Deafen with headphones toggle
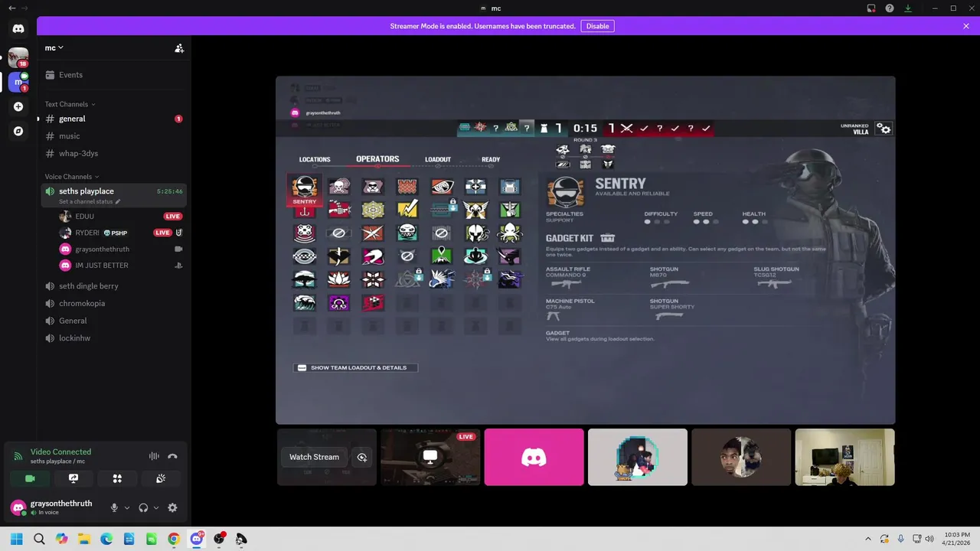This screenshot has width=980, height=551. click(x=143, y=507)
